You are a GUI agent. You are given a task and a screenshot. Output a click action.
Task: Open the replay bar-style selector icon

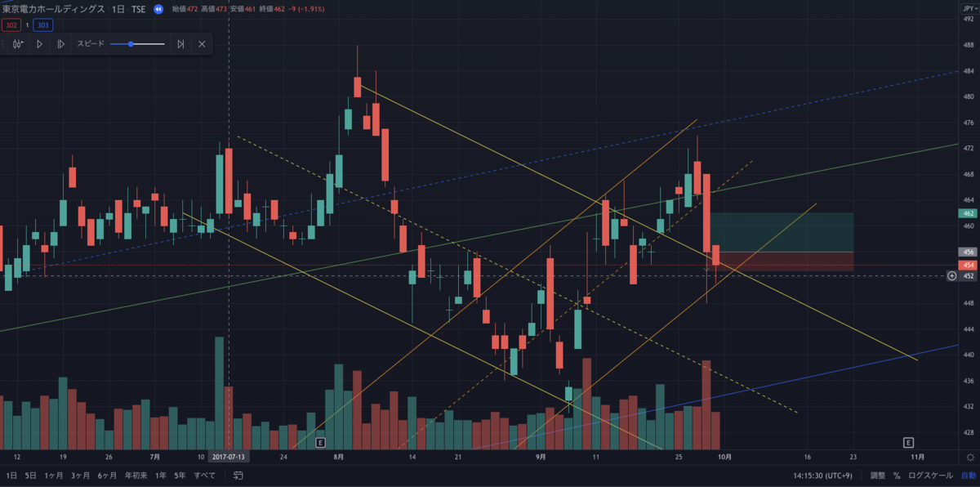[x=18, y=44]
